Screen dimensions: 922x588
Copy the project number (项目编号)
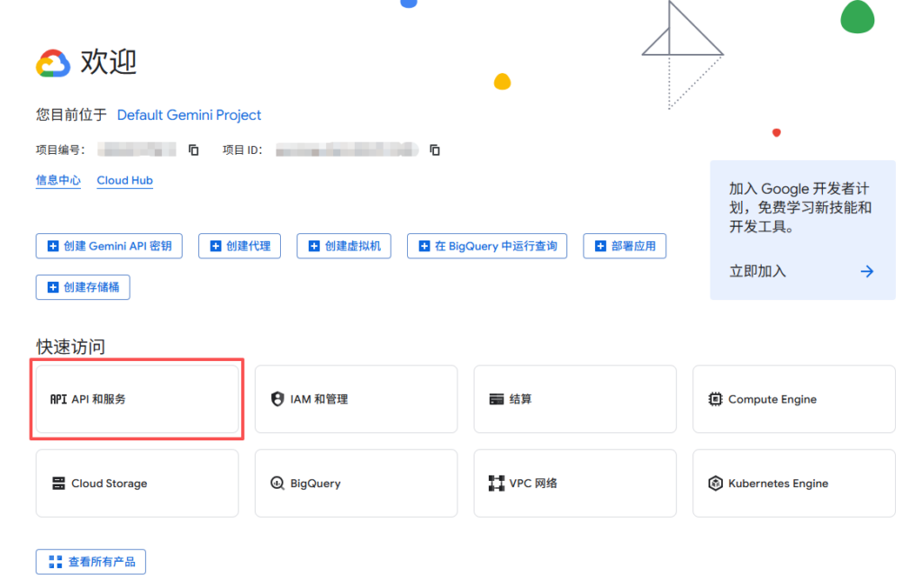click(x=194, y=150)
